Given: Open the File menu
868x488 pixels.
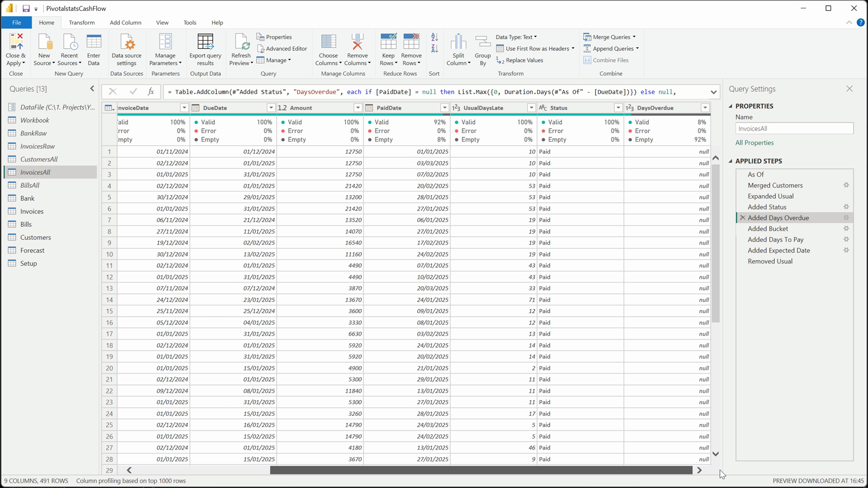Looking at the screenshot, I should coord(16,22).
